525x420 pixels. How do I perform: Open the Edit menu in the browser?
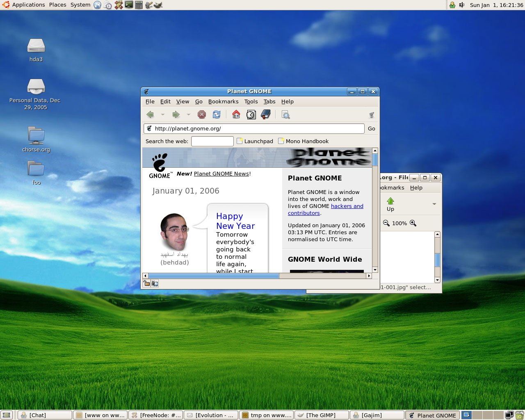coord(165,102)
